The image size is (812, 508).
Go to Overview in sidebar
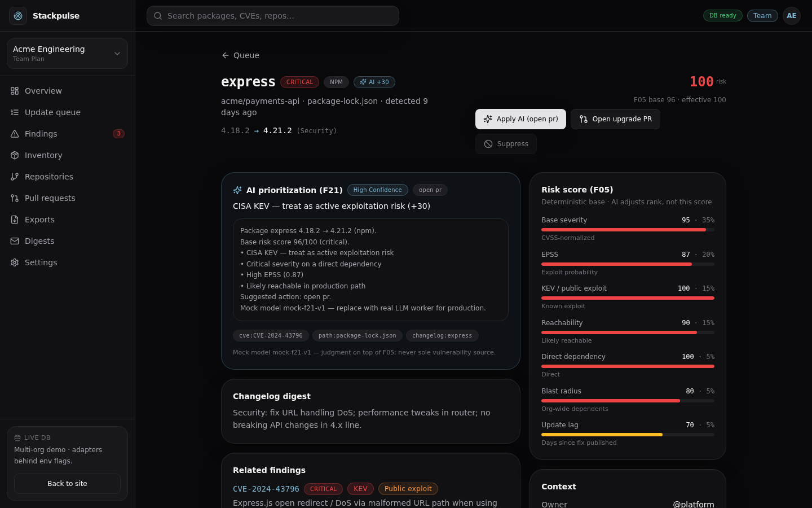click(x=67, y=91)
